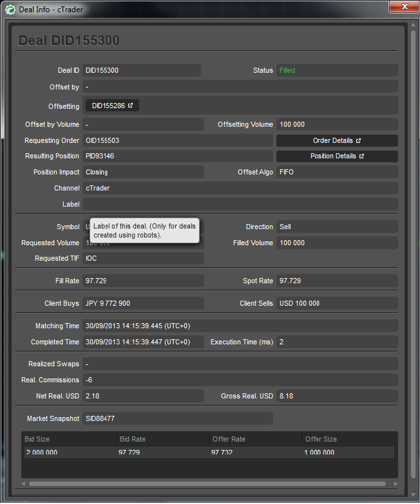Click the Fill Rate value 97.729
The image size is (420, 504).
(143, 281)
